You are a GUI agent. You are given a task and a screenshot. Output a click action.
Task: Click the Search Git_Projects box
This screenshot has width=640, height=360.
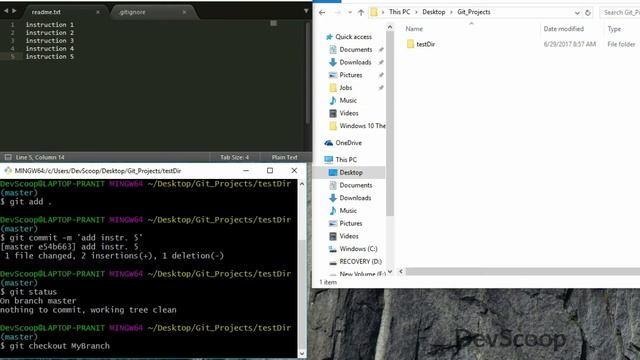620,13
